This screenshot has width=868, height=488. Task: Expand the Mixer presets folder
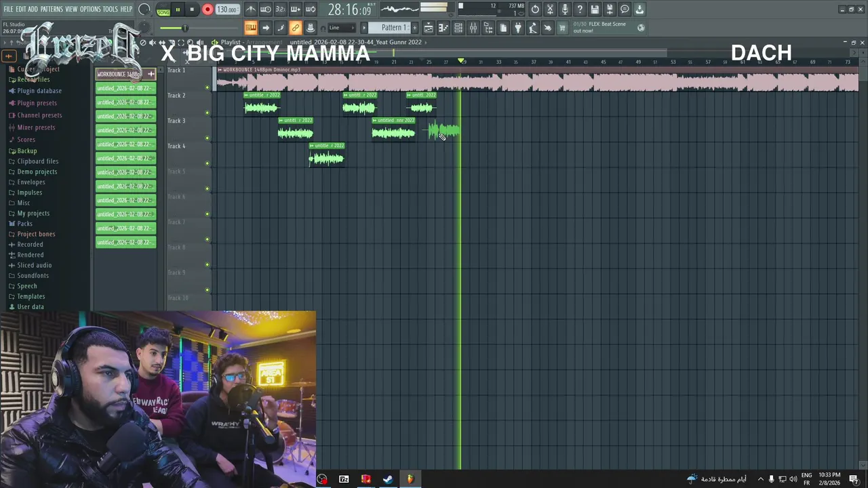pos(36,127)
